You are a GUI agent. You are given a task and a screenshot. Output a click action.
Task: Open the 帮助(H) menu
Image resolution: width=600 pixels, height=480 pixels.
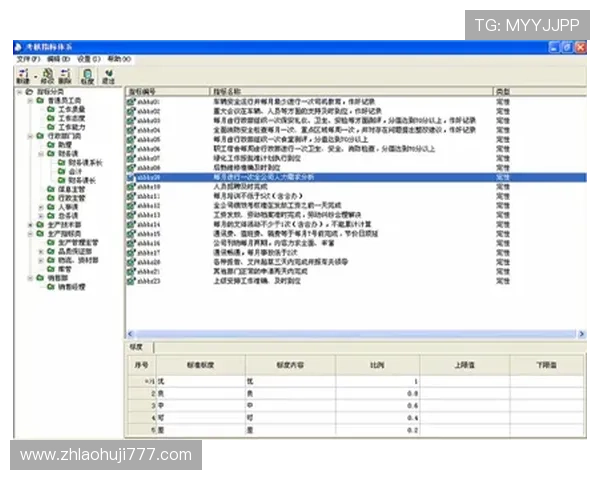point(119,59)
